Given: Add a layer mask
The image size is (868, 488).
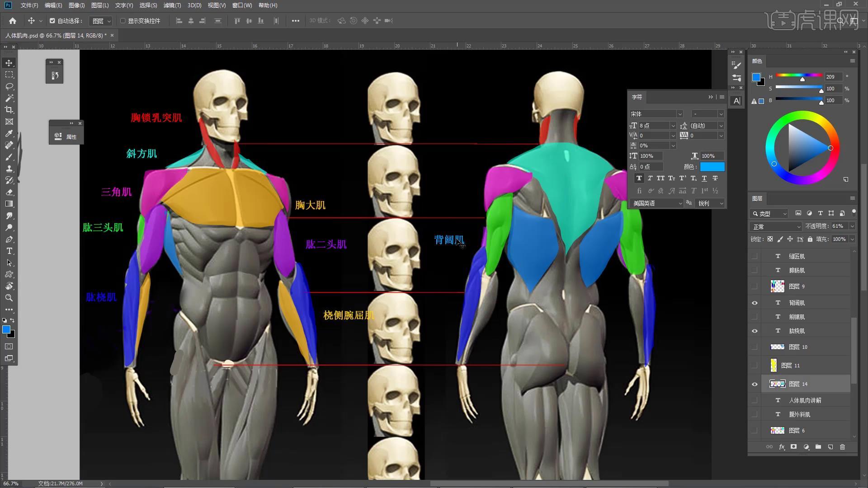Looking at the screenshot, I should tap(793, 447).
